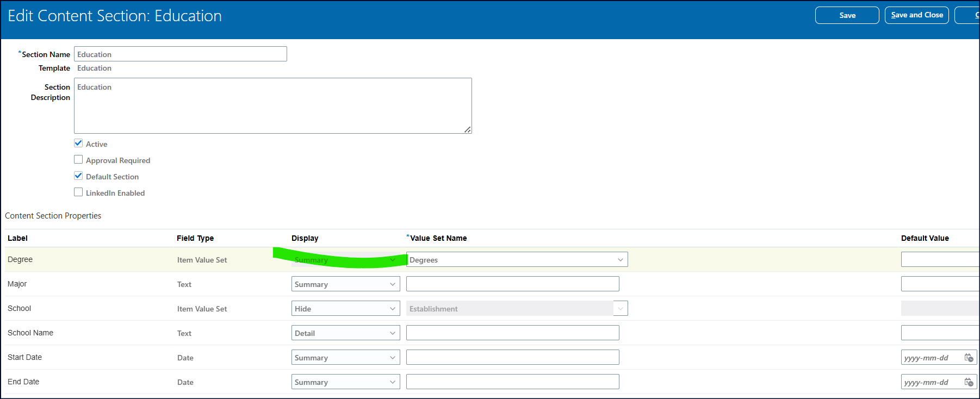The height and width of the screenshot is (399, 980).
Task: Enable the LinkedIn Enabled checkbox
Action: point(78,192)
